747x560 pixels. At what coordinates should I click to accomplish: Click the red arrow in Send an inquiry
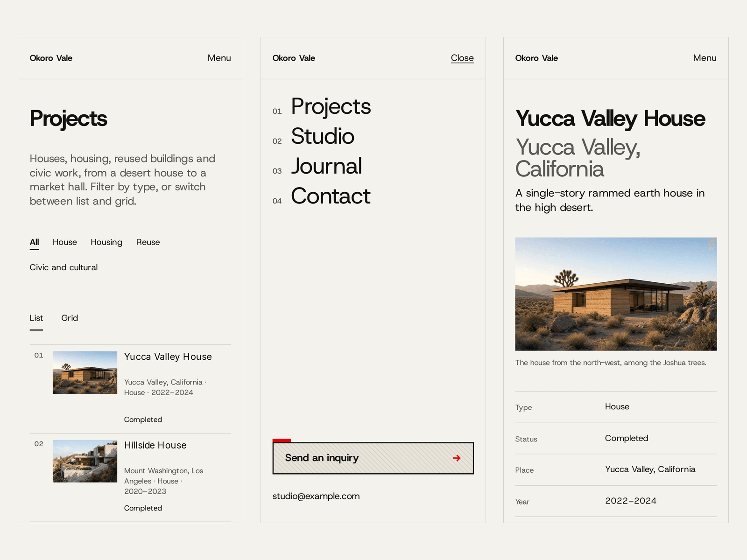457,458
